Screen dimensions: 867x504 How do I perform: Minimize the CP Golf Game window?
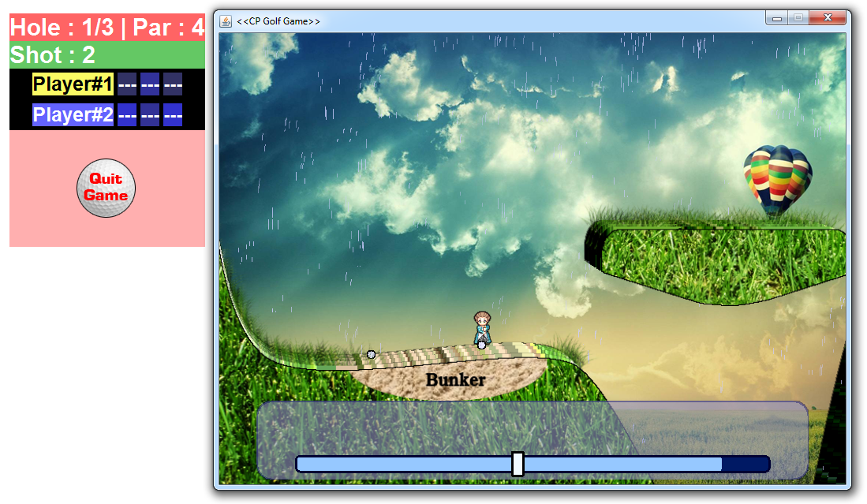click(x=777, y=18)
